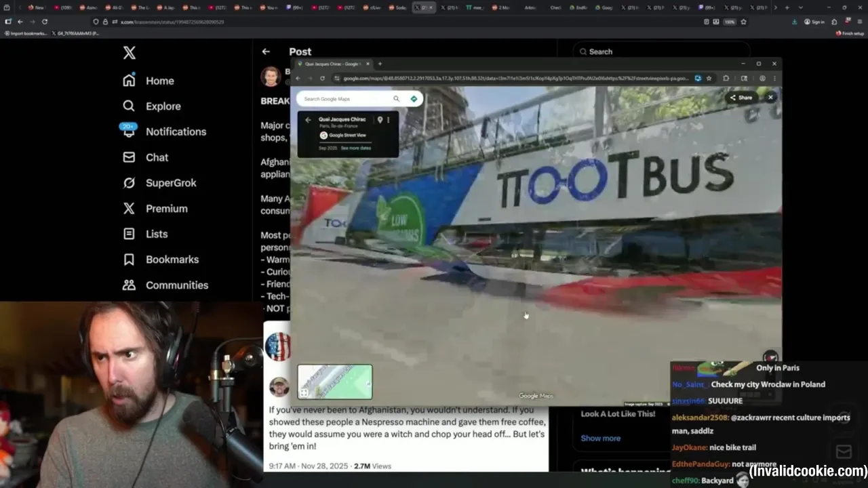This screenshot has height=488, width=868.
Task: Click post timestamp 9:17 AM Nov 28, 2025
Action: pos(309,466)
